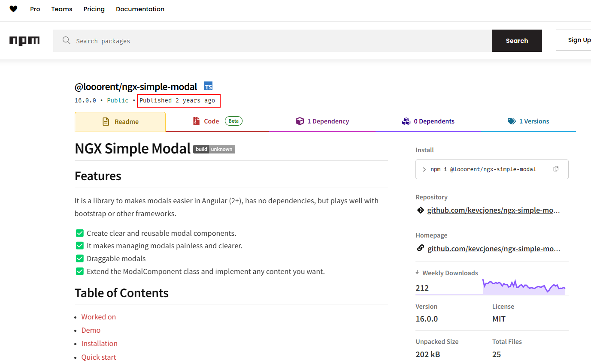Open the GitHub repository link
Screen dimensions: 591x364
(494, 211)
